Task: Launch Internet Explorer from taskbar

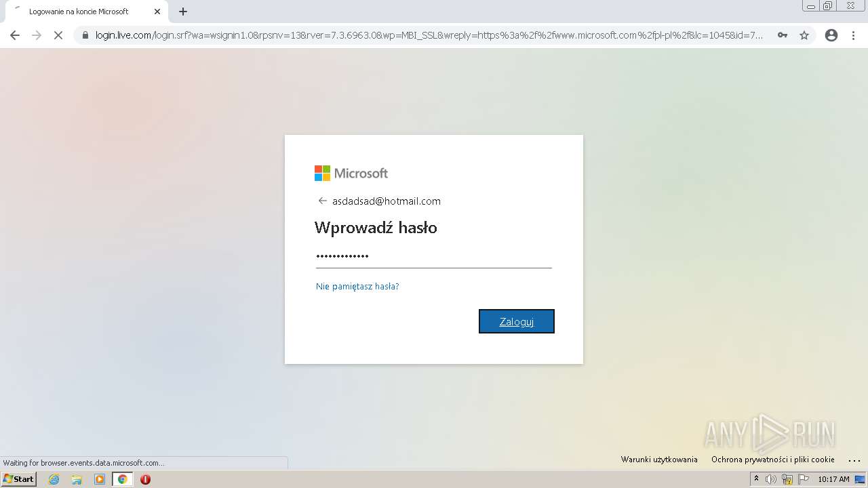Action: [x=54, y=479]
